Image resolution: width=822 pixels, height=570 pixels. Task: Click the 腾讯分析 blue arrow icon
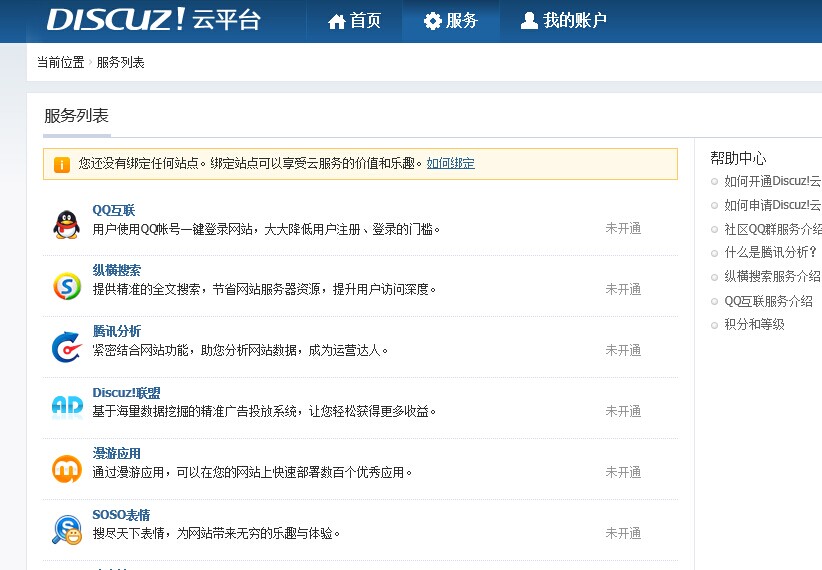point(67,347)
